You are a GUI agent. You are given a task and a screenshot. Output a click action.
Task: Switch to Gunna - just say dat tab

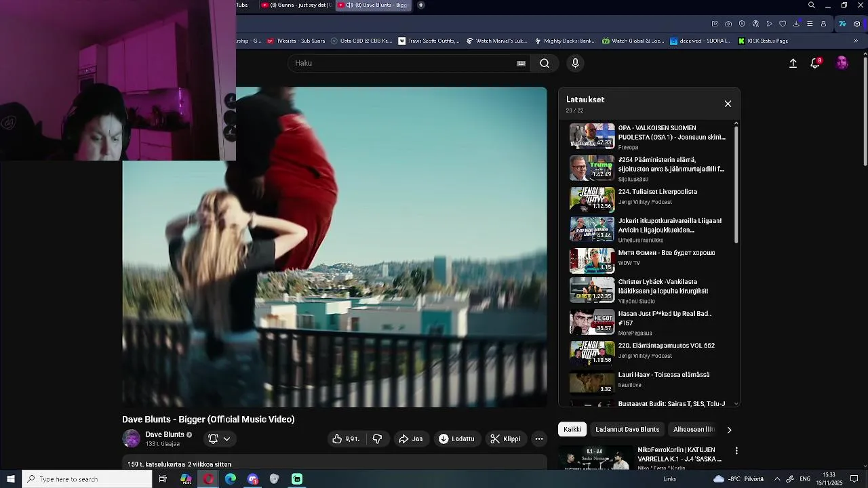point(296,5)
